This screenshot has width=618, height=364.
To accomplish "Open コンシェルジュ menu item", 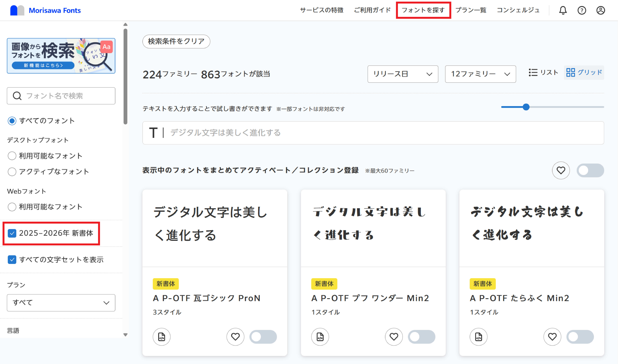I will point(518,10).
